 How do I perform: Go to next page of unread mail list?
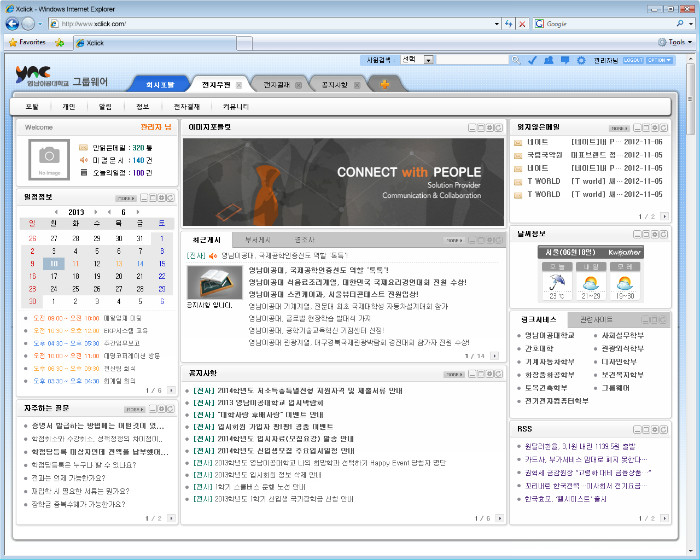point(664,217)
